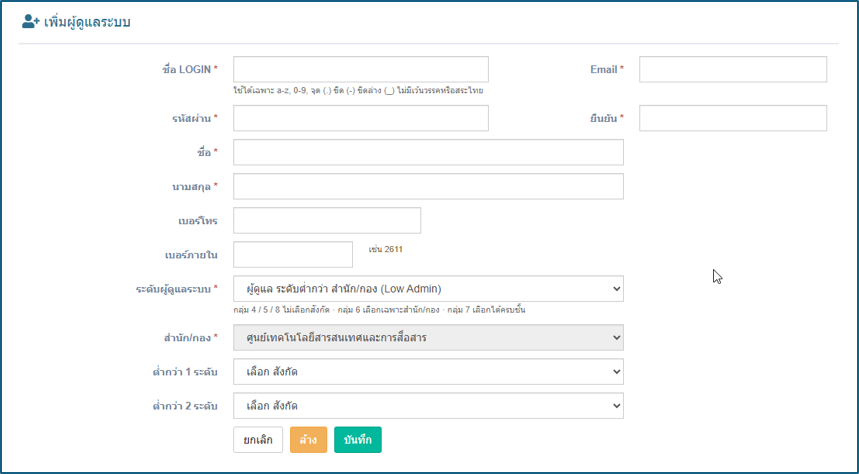Select the รหัสผ่าน password field
Screen dimensions: 859x474
pyautogui.click(x=360, y=118)
